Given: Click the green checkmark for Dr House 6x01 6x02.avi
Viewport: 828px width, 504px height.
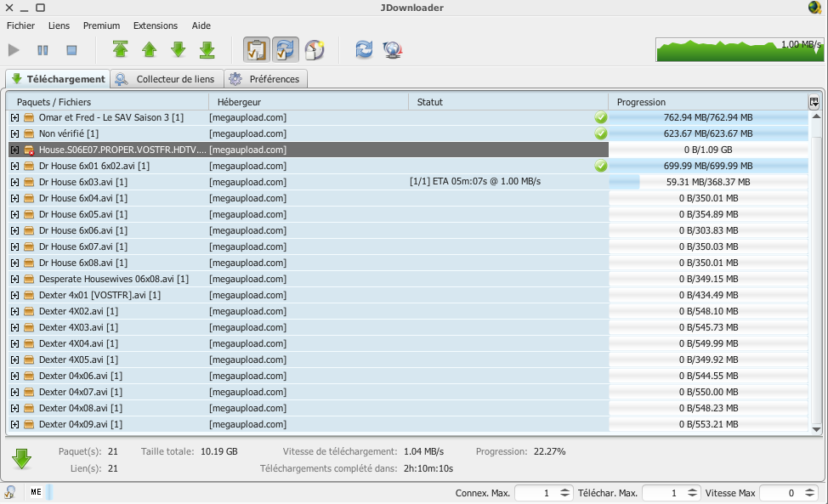Looking at the screenshot, I should coord(601,167).
